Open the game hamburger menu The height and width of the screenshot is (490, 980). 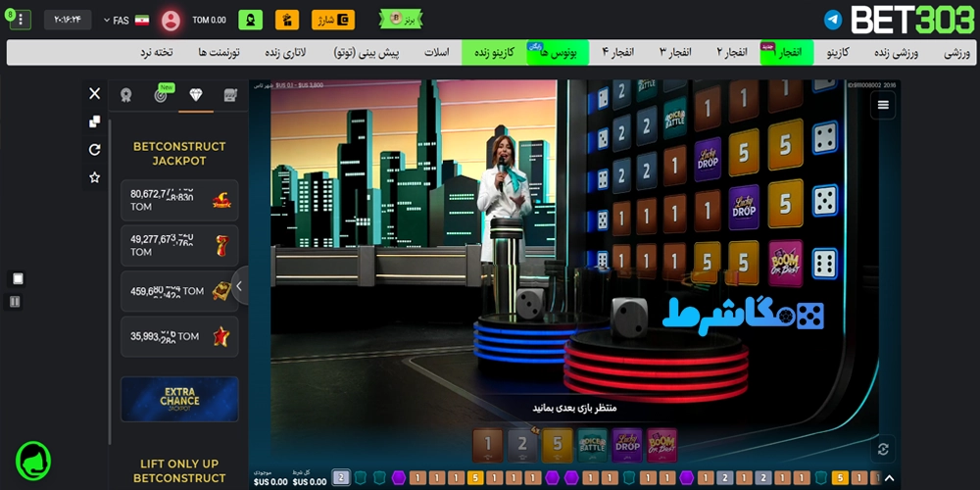pyautogui.click(x=883, y=105)
